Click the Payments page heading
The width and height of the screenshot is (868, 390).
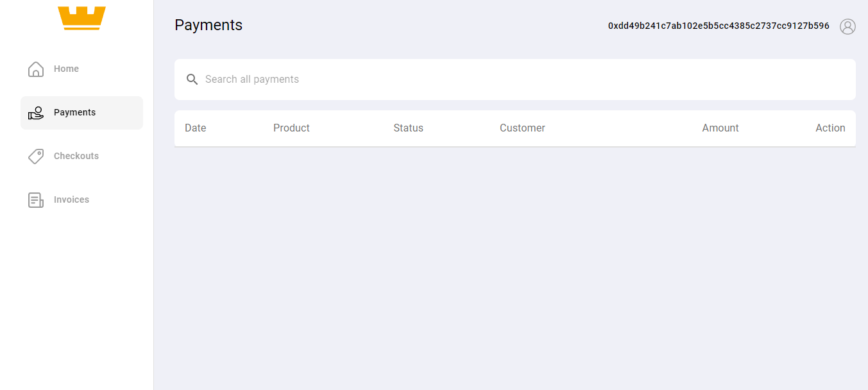tap(208, 25)
